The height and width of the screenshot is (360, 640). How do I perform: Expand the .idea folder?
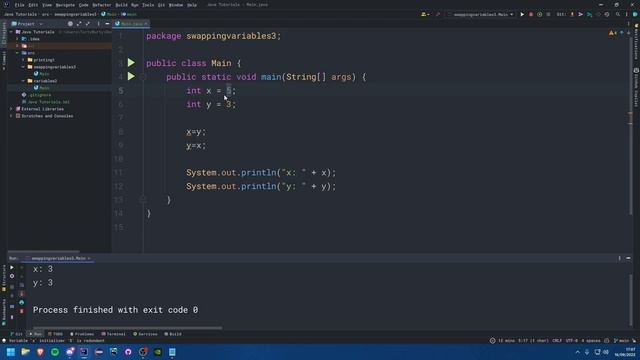pos(18,39)
